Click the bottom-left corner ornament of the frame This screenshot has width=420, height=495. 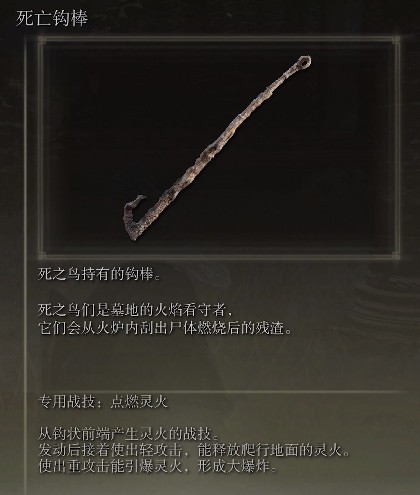coord(42,256)
